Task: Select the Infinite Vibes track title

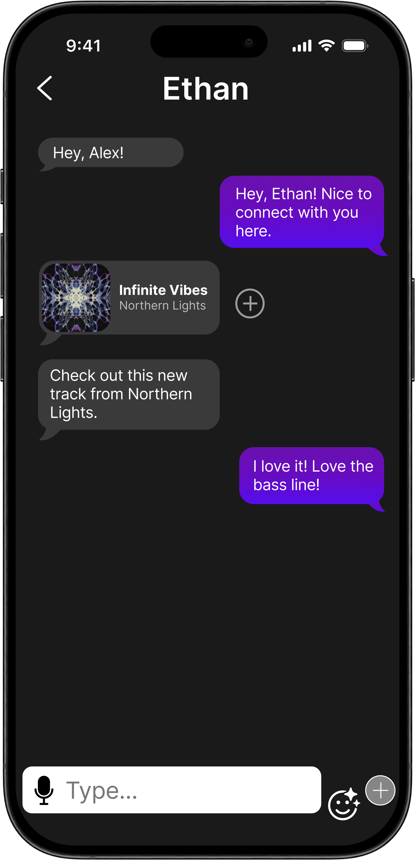Action: [163, 290]
